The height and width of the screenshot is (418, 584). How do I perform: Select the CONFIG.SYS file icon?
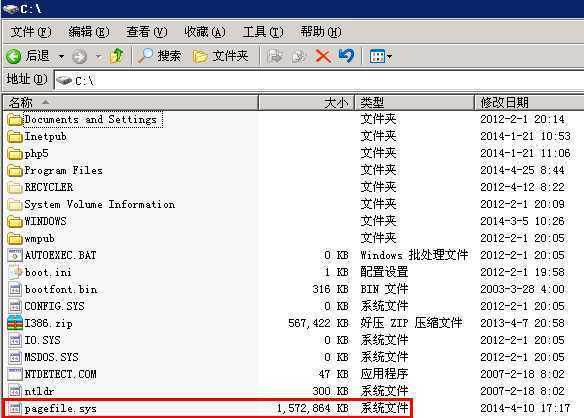point(15,306)
